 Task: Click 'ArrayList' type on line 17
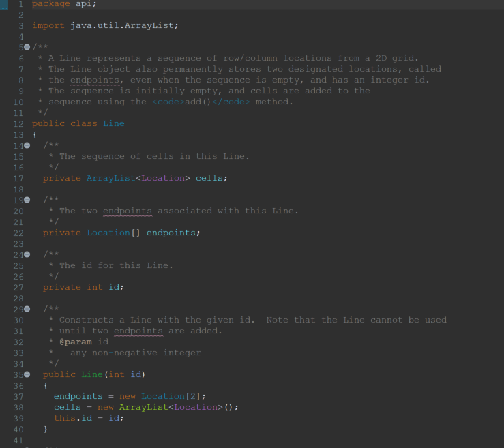tap(111, 178)
